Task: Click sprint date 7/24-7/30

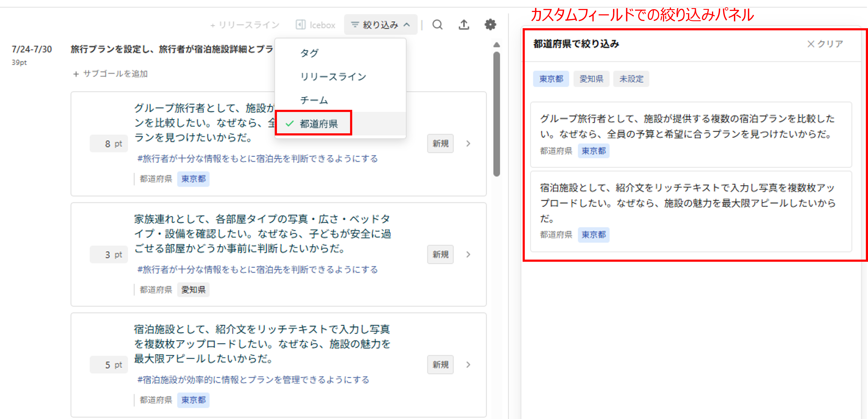Action: (32, 50)
